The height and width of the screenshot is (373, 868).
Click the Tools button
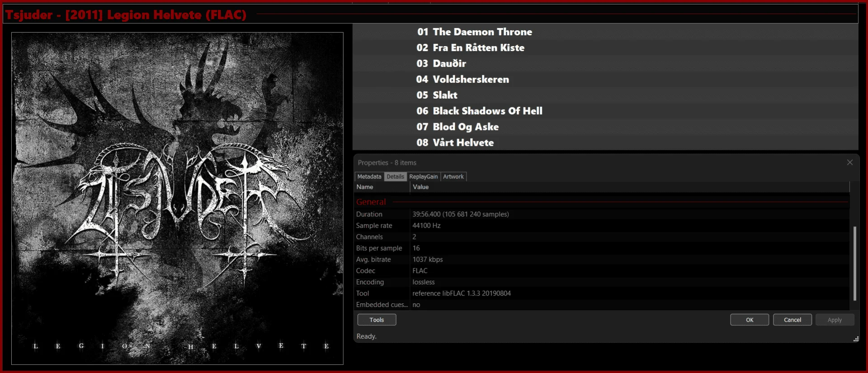tap(377, 320)
